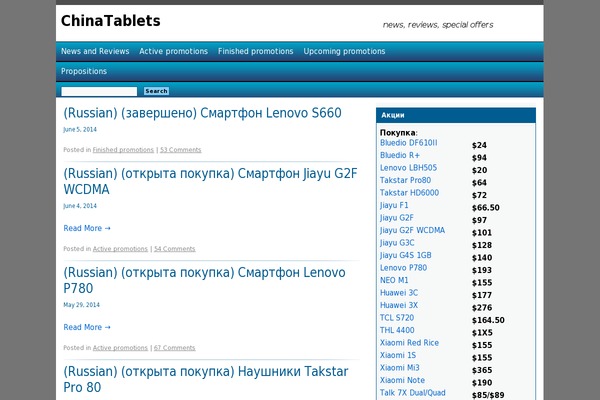The height and width of the screenshot is (400, 600).
Task: Click Read More under Jiayu G2F WCDMA post
Action: click(x=87, y=228)
